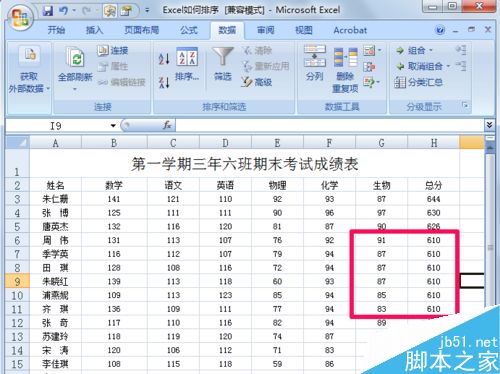
Task: Open the Acrobat tab
Action: [350, 30]
